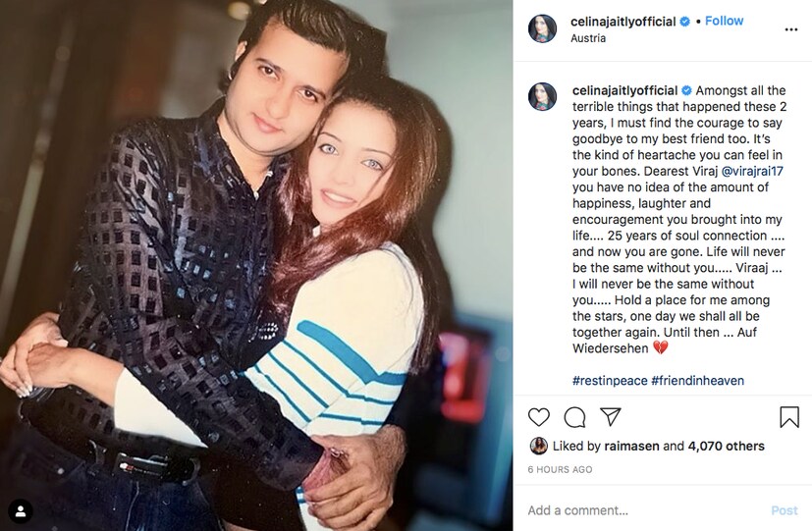The height and width of the screenshot is (531, 812).
Task: Click raimasen's small avatar beside likes
Action: 539,446
